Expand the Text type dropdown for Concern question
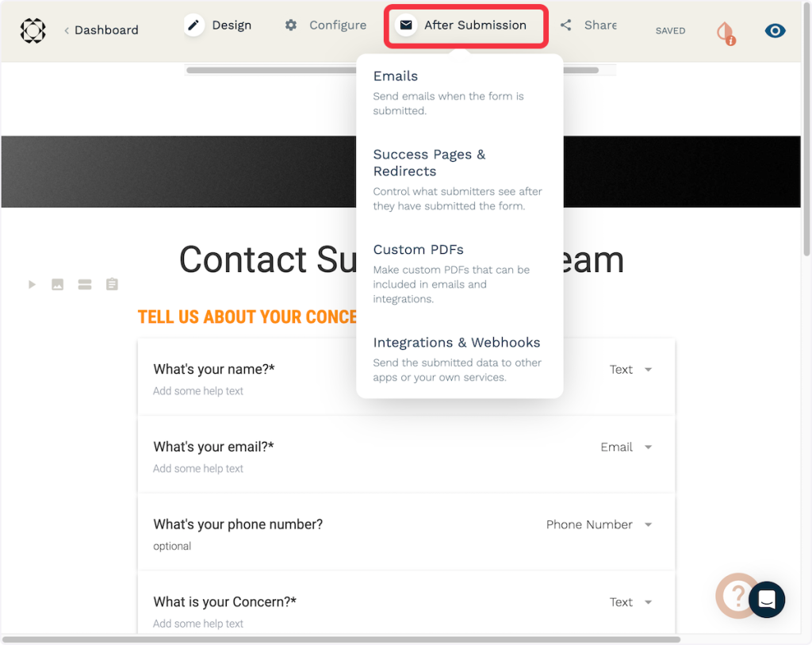The height and width of the screenshot is (645, 812). (x=631, y=602)
